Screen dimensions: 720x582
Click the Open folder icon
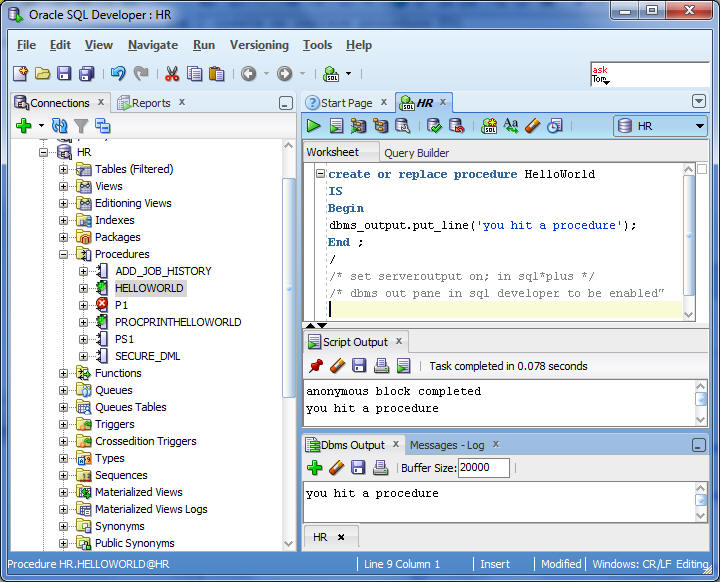(x=42, y=73)
